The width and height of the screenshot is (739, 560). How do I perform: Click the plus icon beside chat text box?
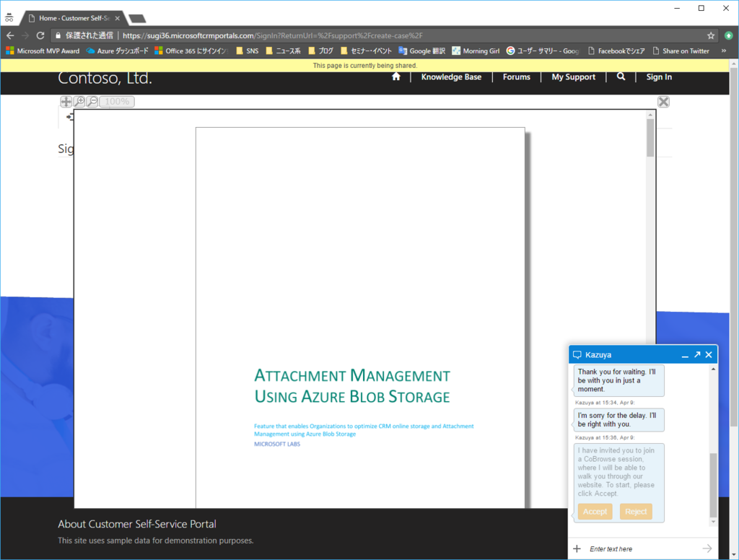tap(577, 548)
